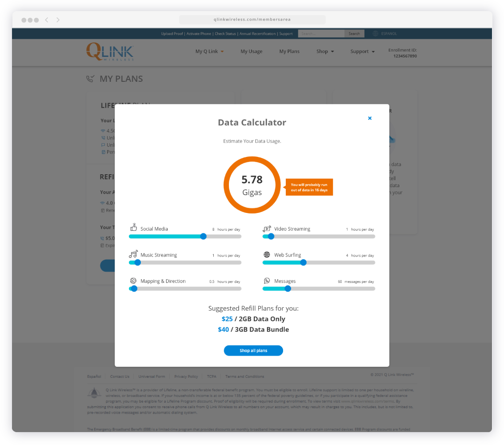Adjust the Mapping & Direction slider

point(134,289)
